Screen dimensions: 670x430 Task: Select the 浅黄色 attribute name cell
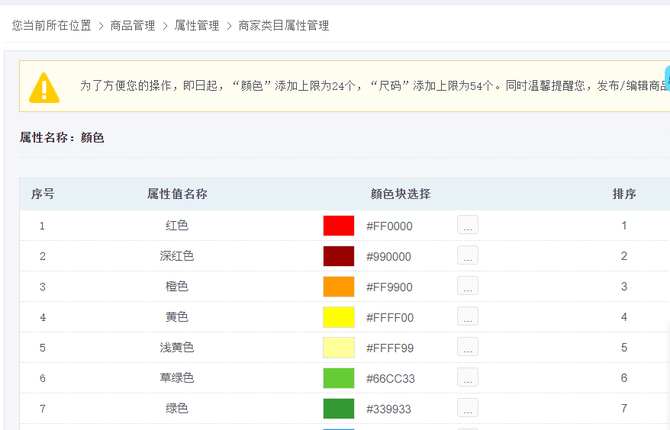click(x=177, y=348)
